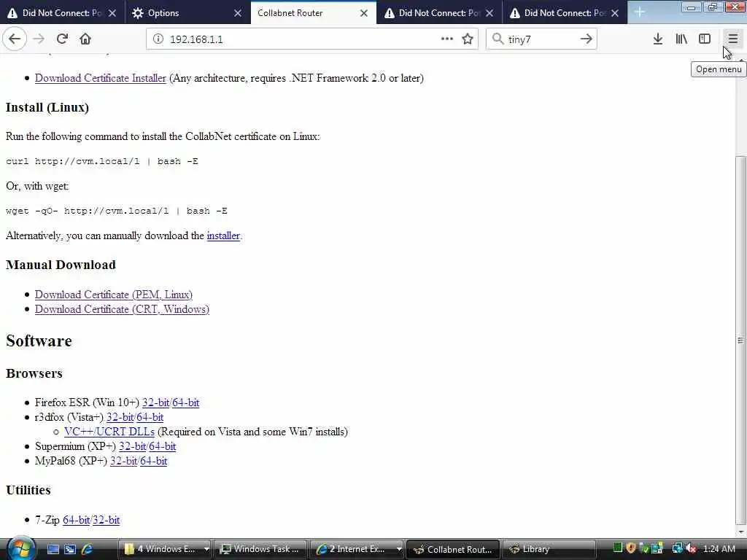Open the Windows Task Manager taskbar button
This screenshot has height=560, width=747.
260,549
